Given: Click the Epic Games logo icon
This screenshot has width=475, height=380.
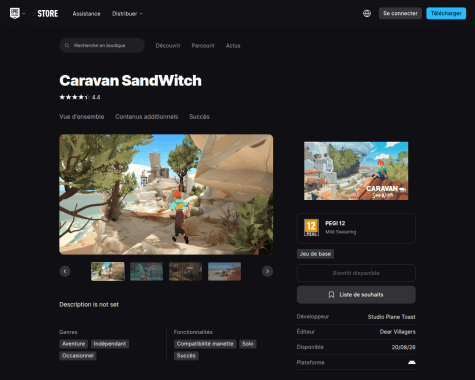Looking at the screenshot, I should click(x=14, y=13).
